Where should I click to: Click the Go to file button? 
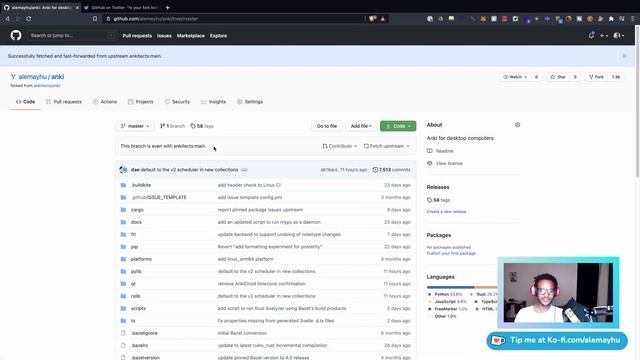click(327, 126)
